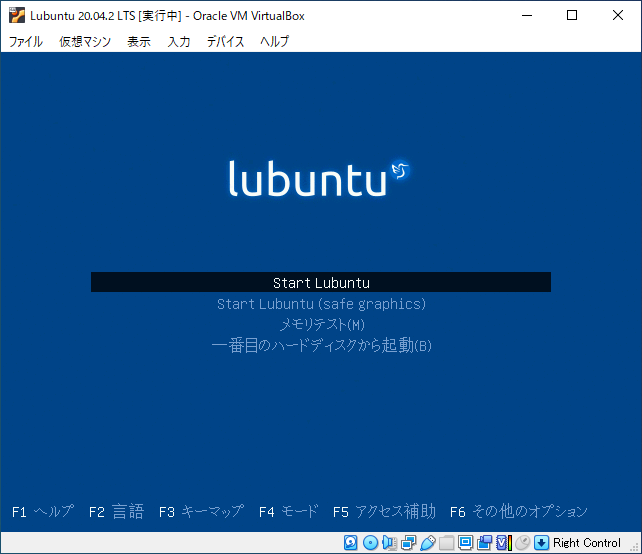Open the 仮想マシン menu
This screenshot has height=554, width=642.
[85, 41]
